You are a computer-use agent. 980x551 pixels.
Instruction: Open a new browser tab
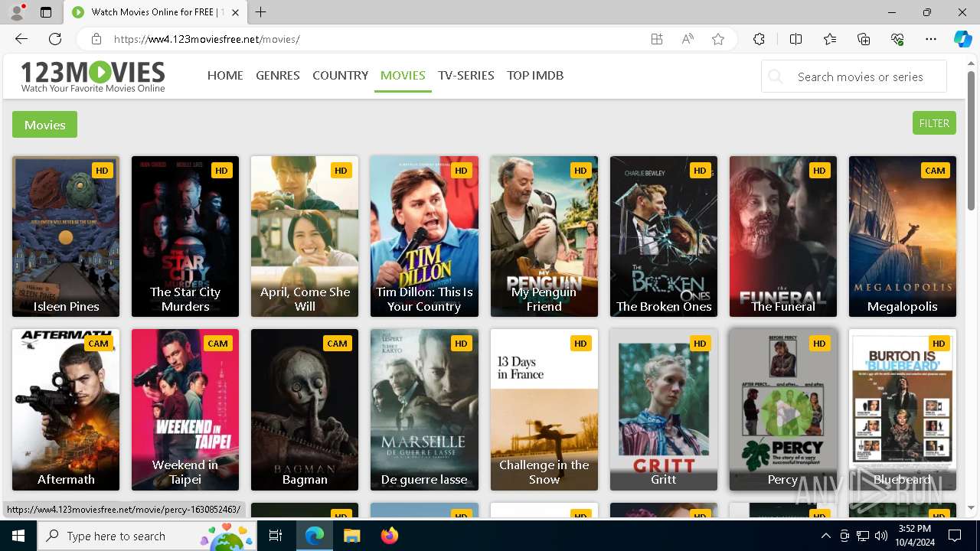(261, 12)
